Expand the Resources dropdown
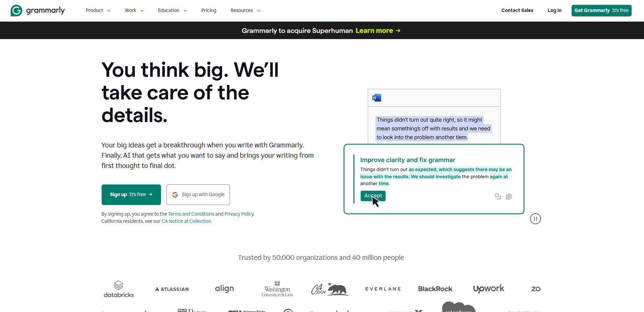The height and width of the screenshot is (312, 644). [x=245, y=10]
